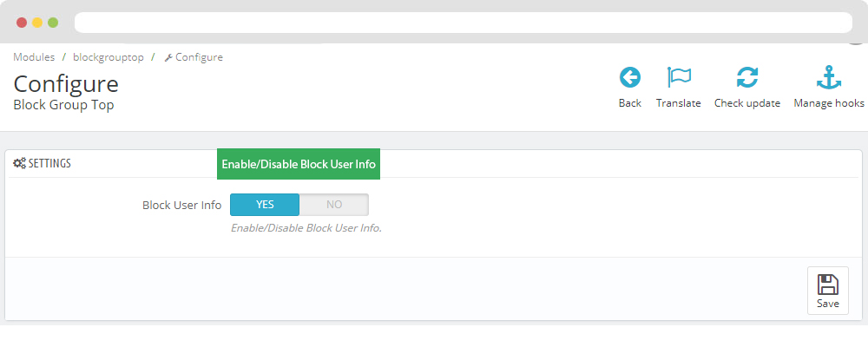Open Manage hooks via anchor icon

pos(829,77)
